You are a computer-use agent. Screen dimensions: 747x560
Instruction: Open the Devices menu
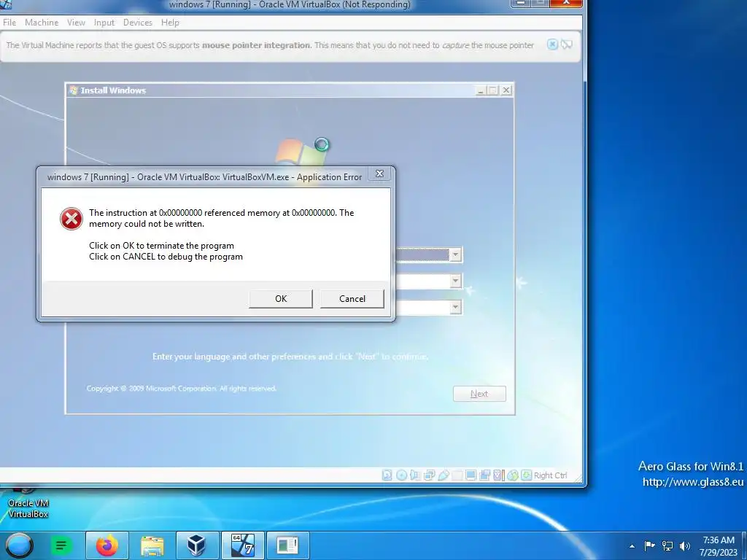click(138, 23)
